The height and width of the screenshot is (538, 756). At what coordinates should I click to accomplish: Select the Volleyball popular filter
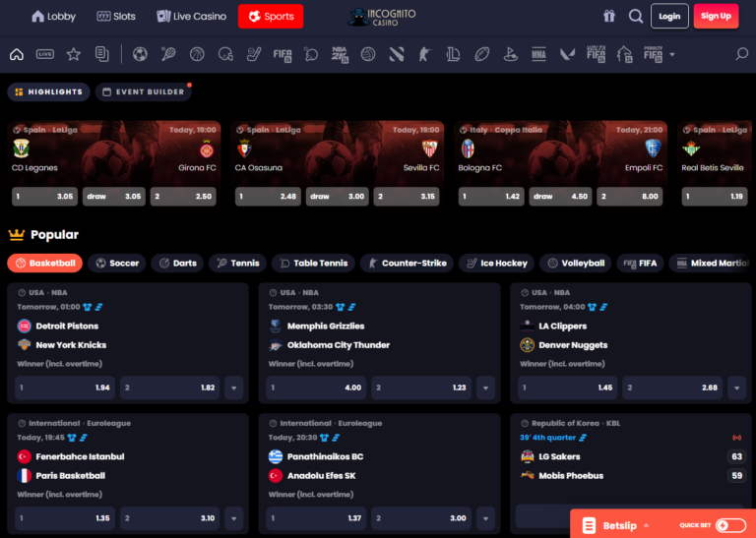coord(576,263)
